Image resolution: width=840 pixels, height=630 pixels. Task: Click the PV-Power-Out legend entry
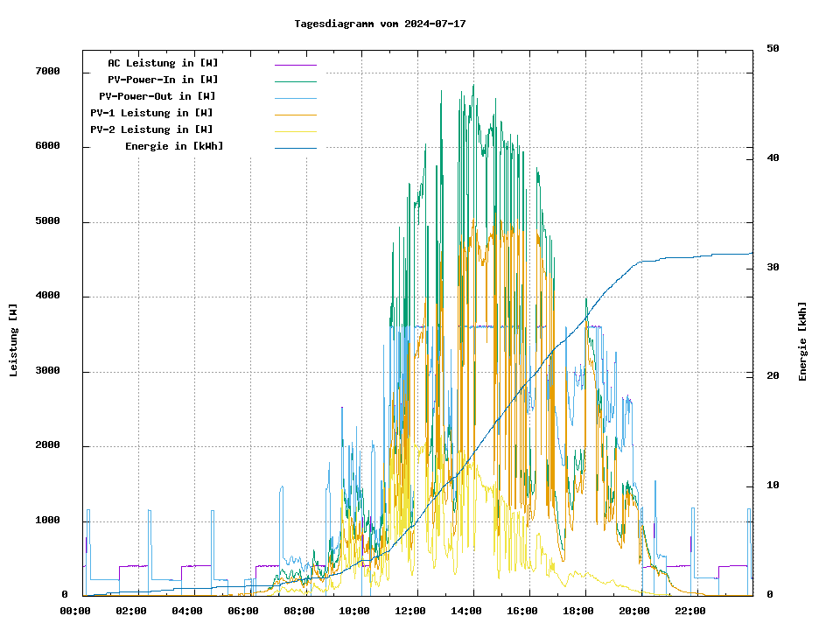(x=157, y=96)
